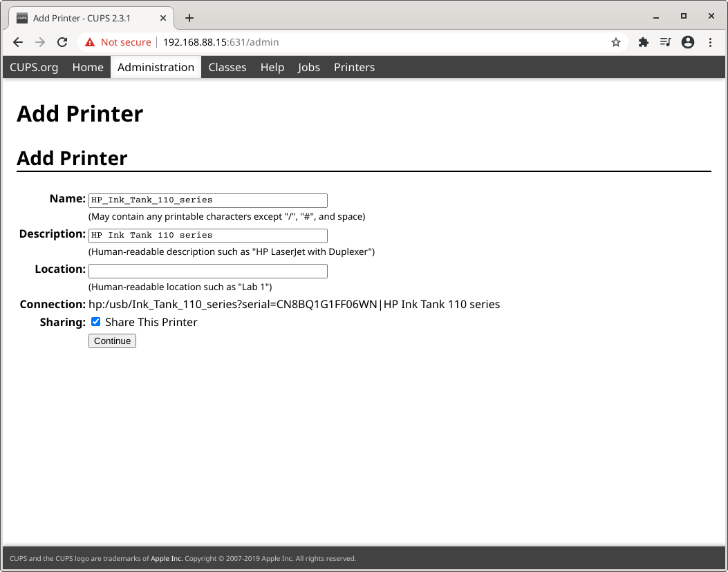Open the Extensions puzzle icon
Viewport: 728px width, 572px height.
(643, 42)
